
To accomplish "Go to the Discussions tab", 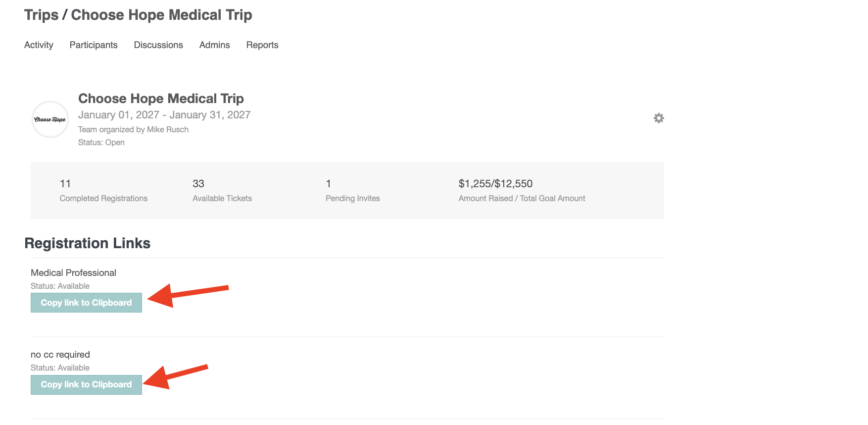I will pos(158,45).
